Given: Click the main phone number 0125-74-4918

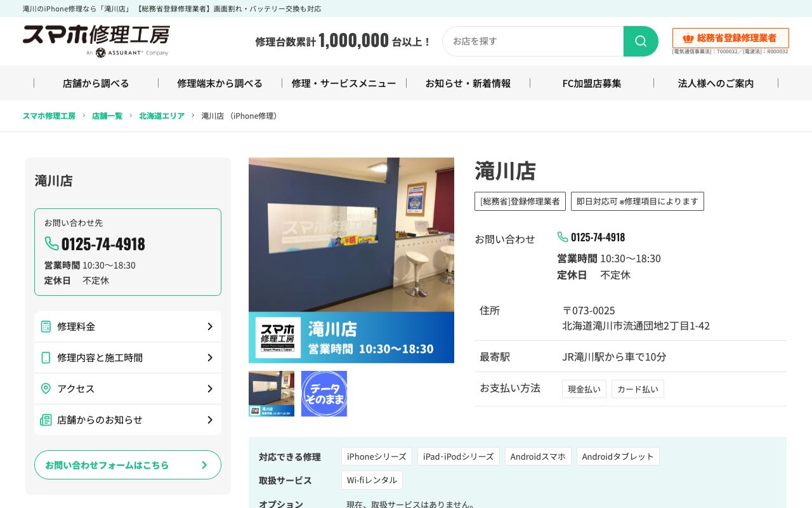Looking at the screenshot, I should click(598, 237).
